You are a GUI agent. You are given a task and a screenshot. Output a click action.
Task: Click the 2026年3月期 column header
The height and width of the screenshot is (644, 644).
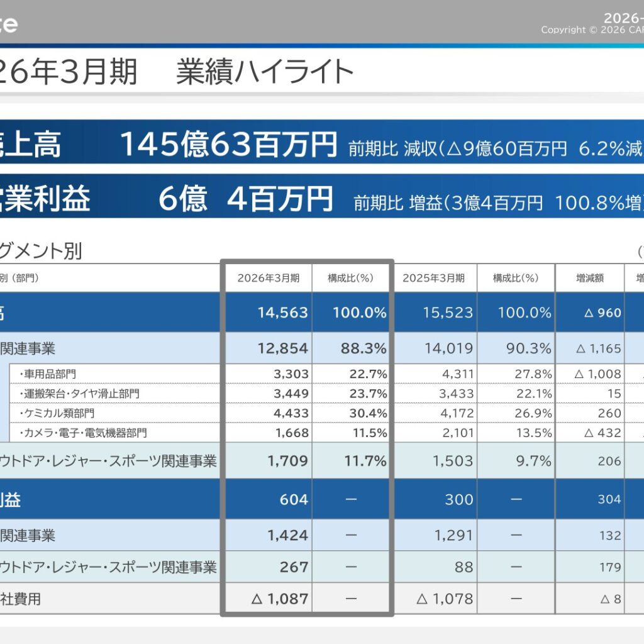(x=268, y=278)
